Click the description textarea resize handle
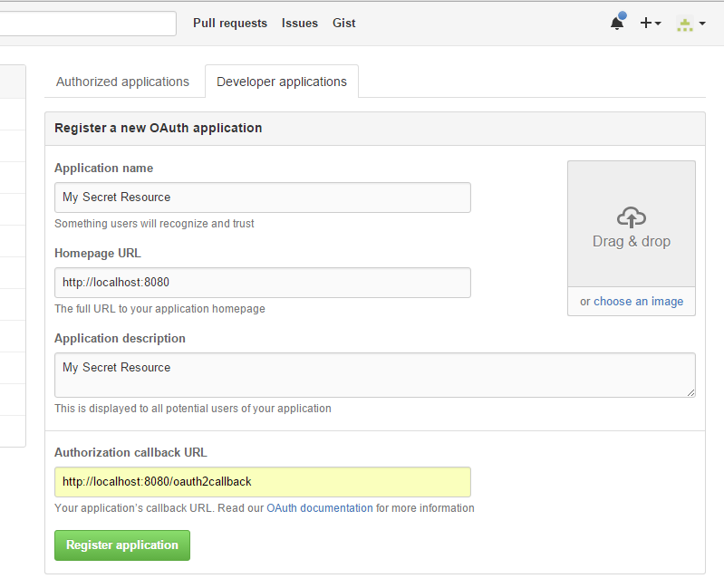Image resolution: width=724 pixels, height=588 pixels. pyautogui.click(x=690, y=392)
